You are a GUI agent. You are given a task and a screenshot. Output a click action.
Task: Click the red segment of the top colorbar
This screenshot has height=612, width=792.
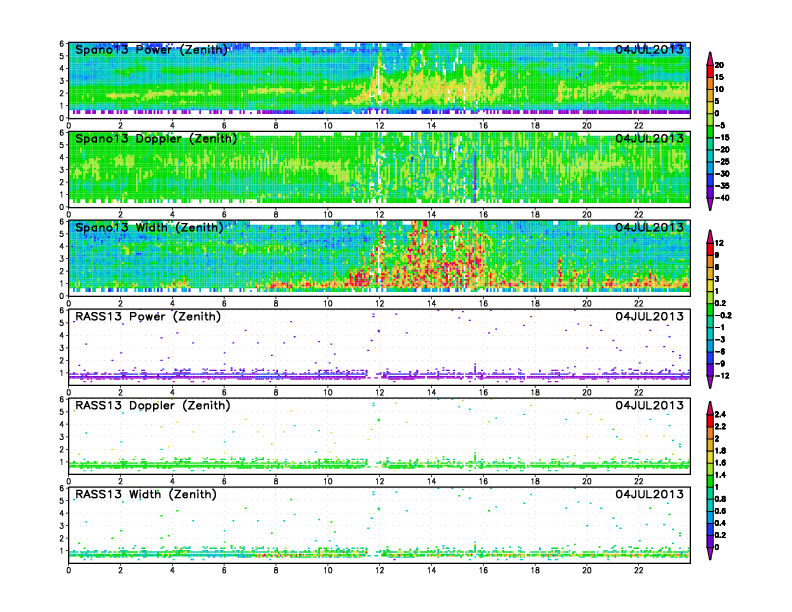pos(710,71)
